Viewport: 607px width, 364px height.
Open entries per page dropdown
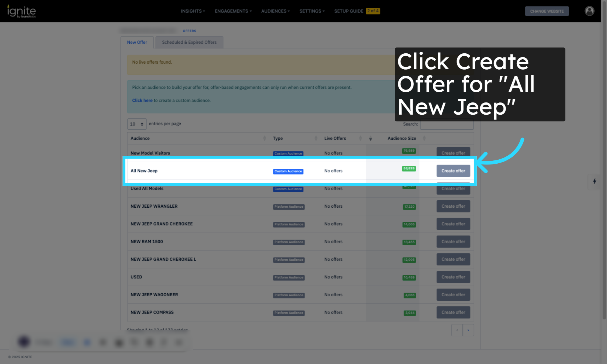pos(136,124)
